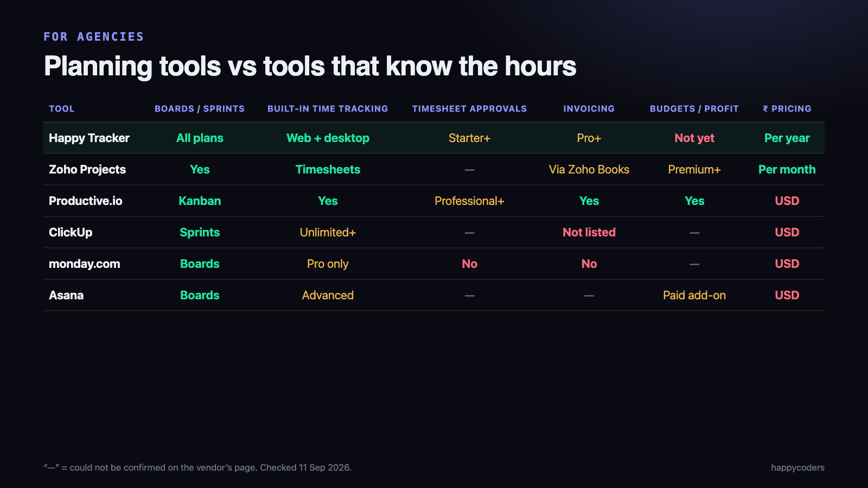Select the Zoho Projects row name
Viewport: 868px width, 488px height.
(x=87, y=170)
